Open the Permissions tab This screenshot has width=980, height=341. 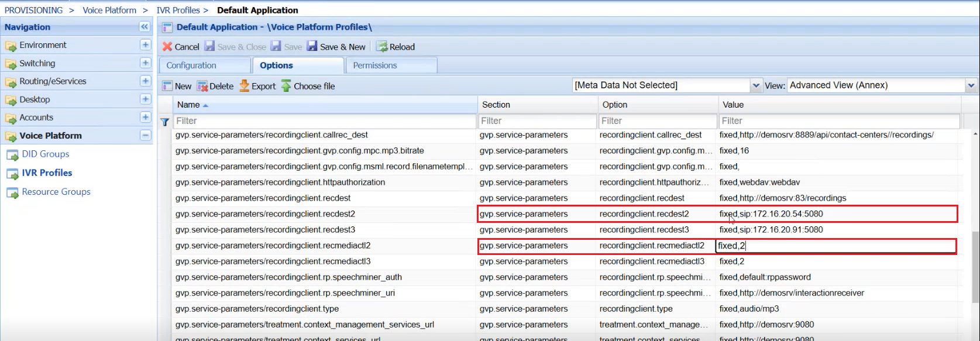click(x=375, y=66)
